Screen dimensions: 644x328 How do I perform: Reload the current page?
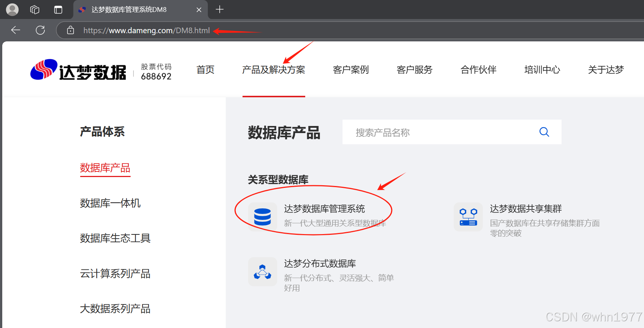[40, 30]
